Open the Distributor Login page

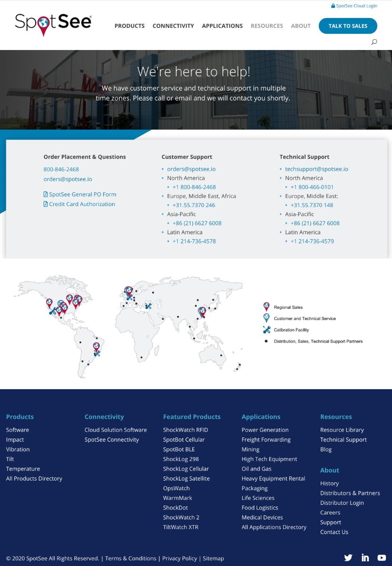point(342,503)
